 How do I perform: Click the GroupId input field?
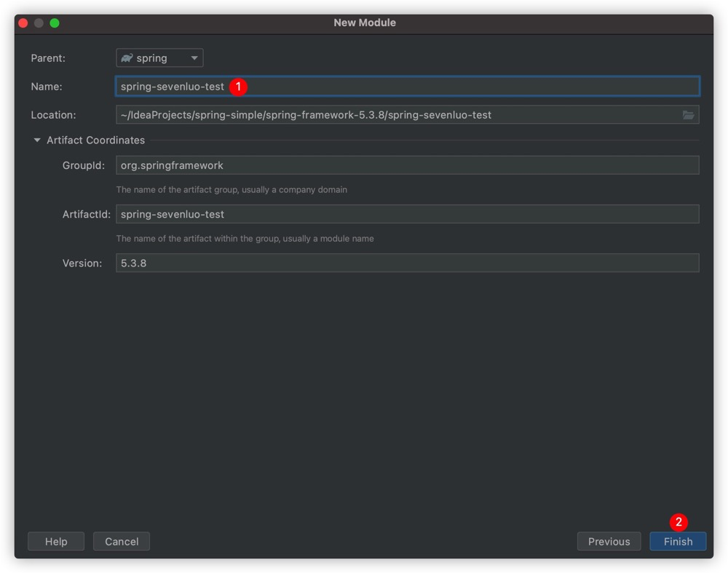pyautogui.click(x=407, y=165)
